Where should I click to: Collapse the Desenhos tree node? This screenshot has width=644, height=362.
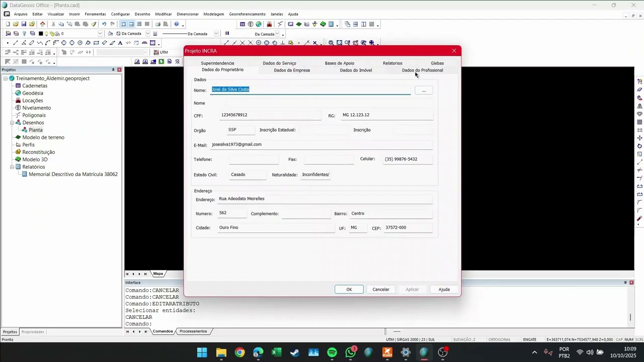[x=12, y=123]
